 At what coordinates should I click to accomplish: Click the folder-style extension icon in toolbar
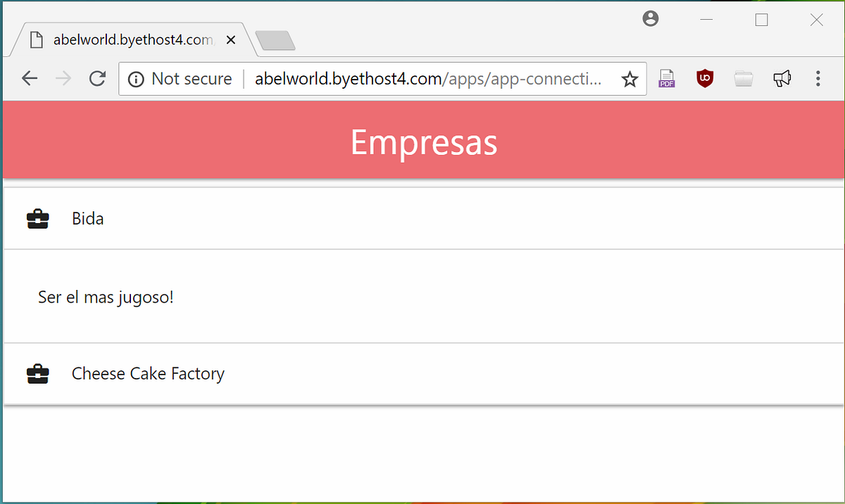tap(744, 78)
